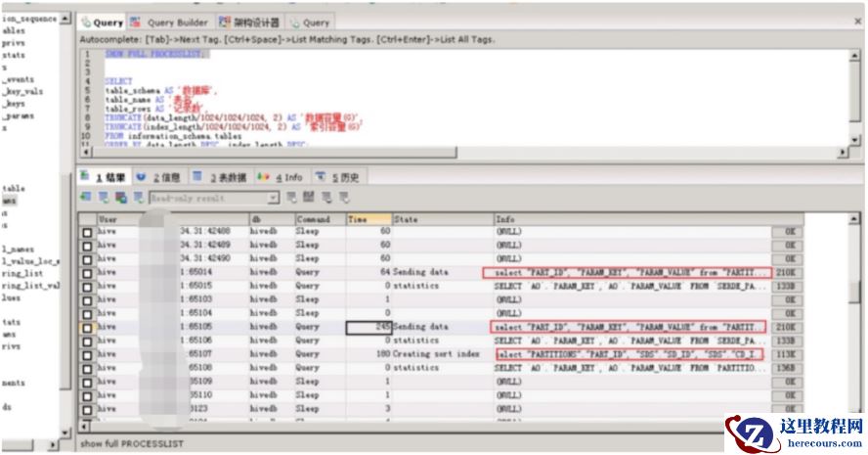The height and width of the screenshot is (455, 868).
Task: Click the SQL editor horizontal scrollbar thumb
Action: [274, 152]
